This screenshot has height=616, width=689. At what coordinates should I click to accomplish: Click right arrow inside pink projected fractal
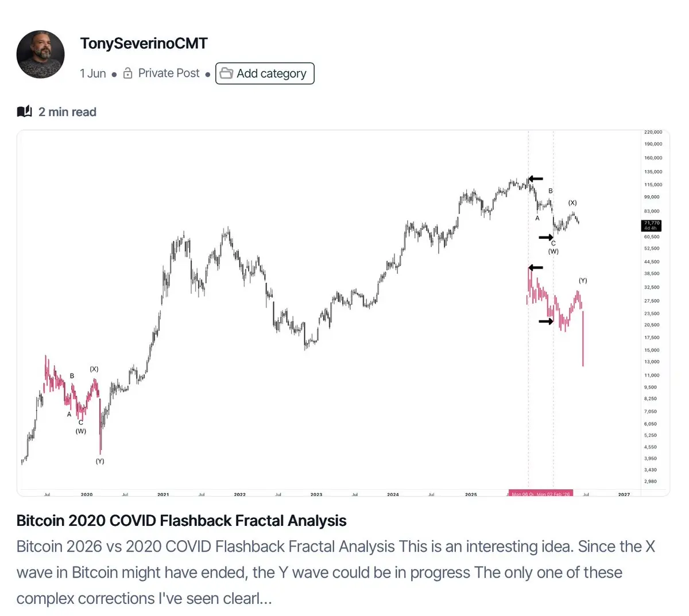[x=546, y=321]
